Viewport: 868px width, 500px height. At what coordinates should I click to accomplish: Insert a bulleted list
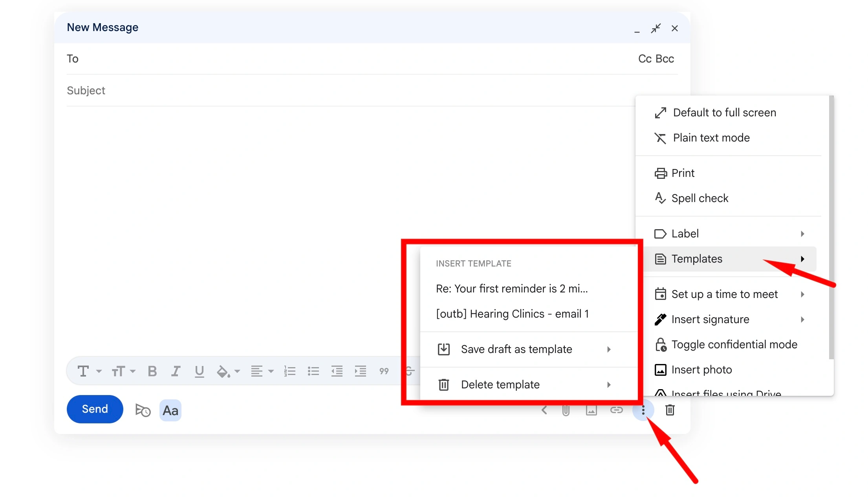pyautogui.click(x=313, y=371)
